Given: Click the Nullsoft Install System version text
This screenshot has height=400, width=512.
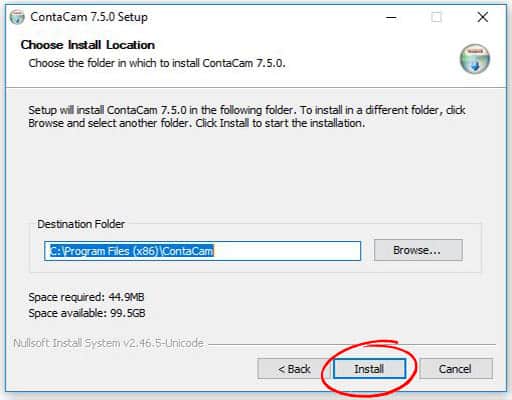Looking at the screenshot, I should [108, 343].
